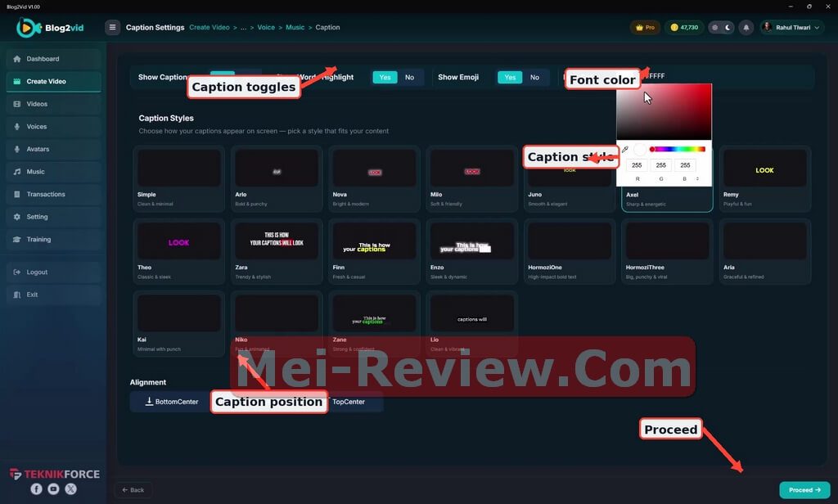
Task: Click the R value input field
Action: click(x=637, y=165)
